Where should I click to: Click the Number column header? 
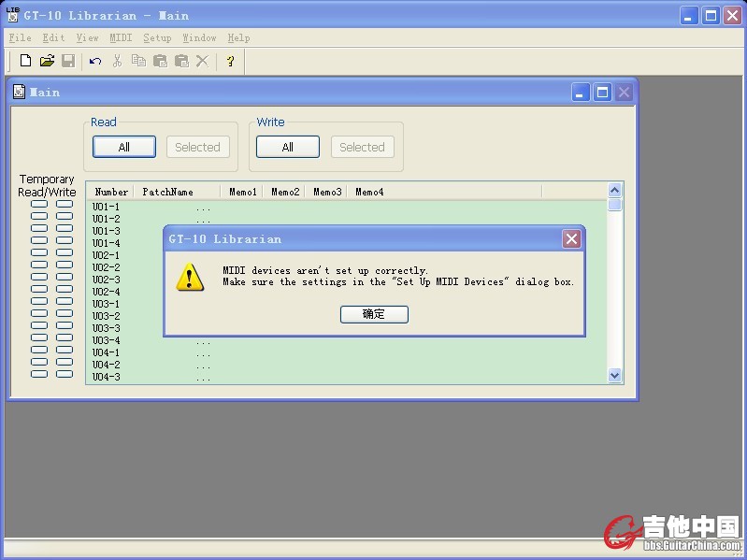point(110,192)
